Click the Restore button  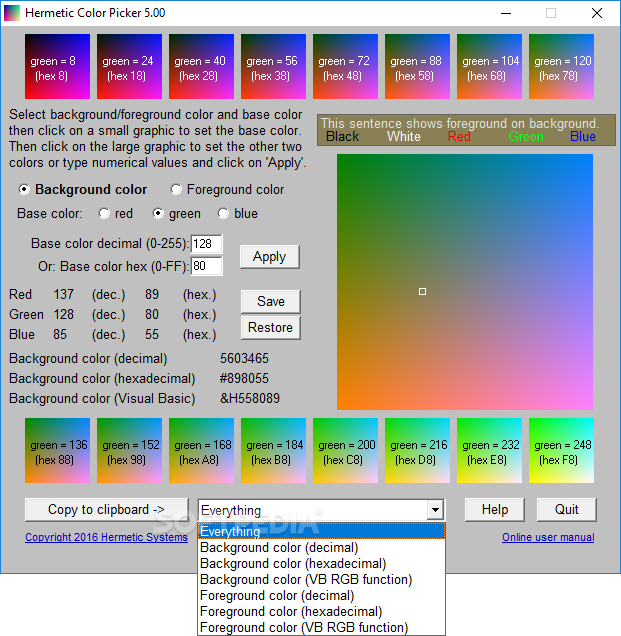click(271, 327)
